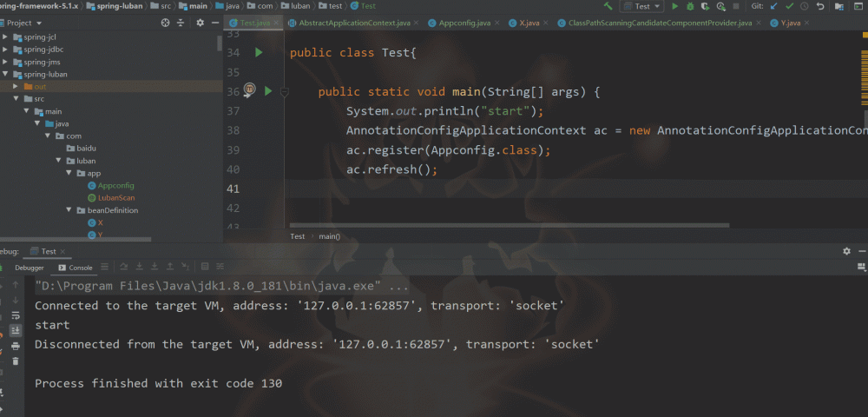Open Project Structure folder icon

point(839,7)
